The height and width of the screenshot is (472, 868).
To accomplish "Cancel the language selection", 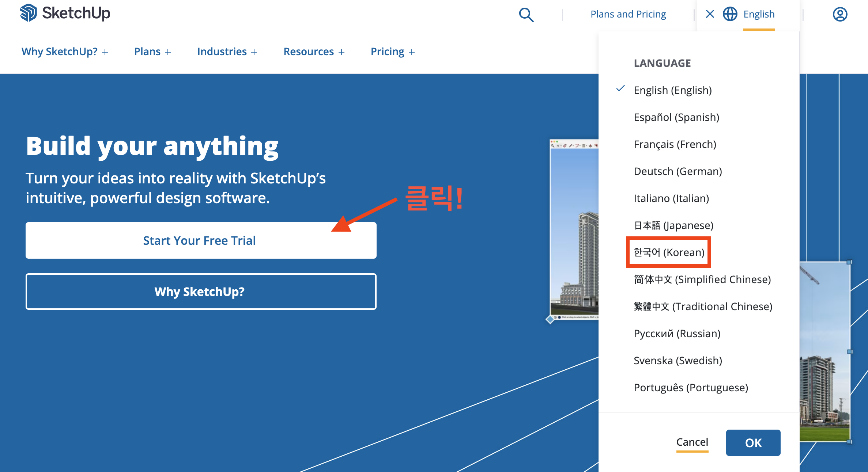I will (692, 442).
